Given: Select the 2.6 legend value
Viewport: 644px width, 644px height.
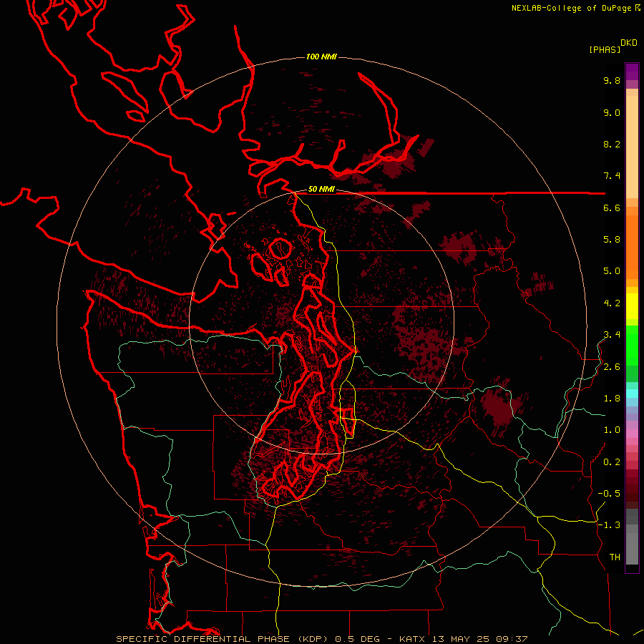Looking at the screenshot, I should point(612,367).
